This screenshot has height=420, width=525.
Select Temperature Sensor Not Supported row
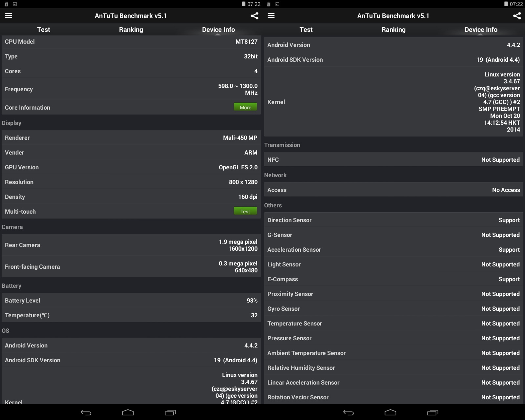coord(394,324)
